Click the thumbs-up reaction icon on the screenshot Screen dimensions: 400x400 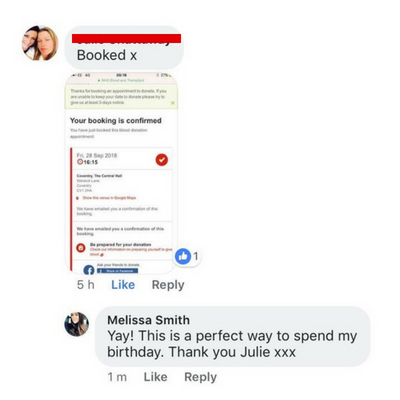coord(183,256)
